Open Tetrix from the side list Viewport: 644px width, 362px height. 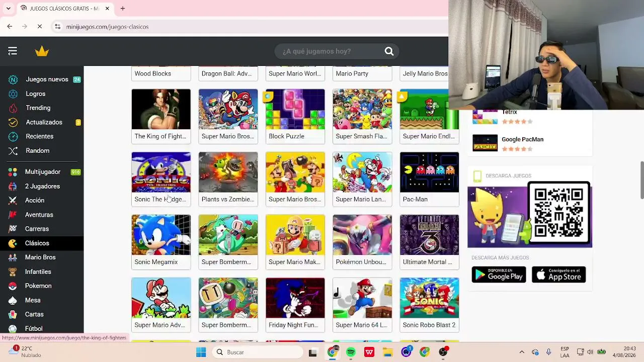(509, 112)
